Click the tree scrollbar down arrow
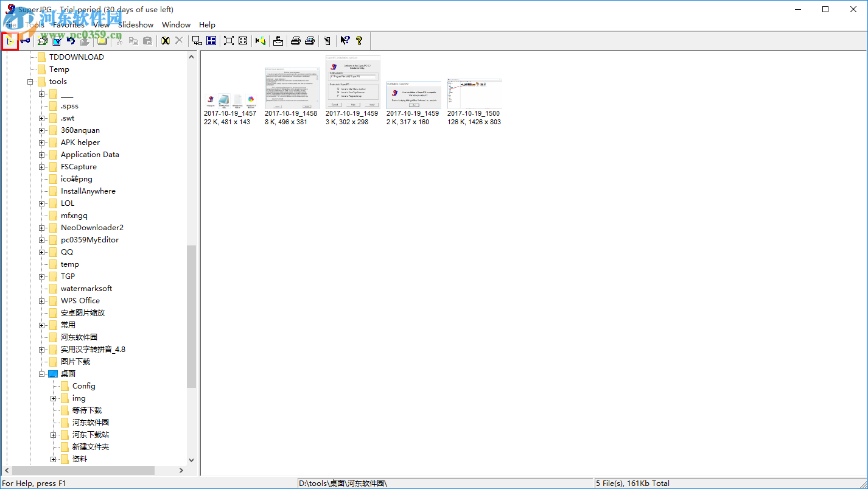 tap(192, 460)
